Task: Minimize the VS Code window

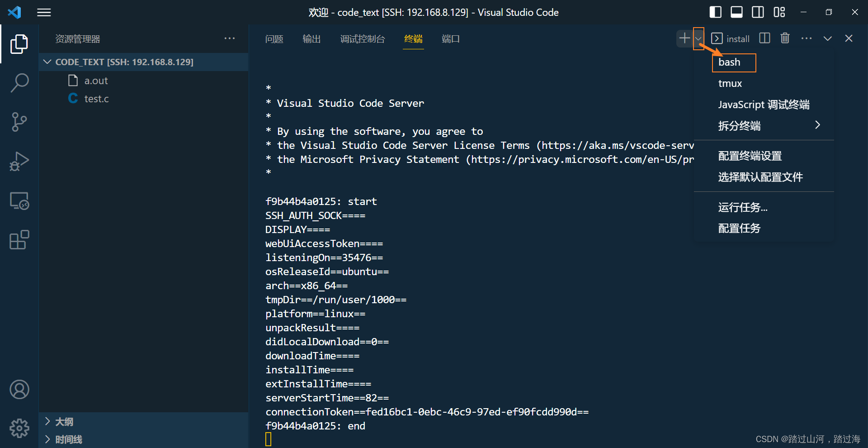Action: (803, 12)
